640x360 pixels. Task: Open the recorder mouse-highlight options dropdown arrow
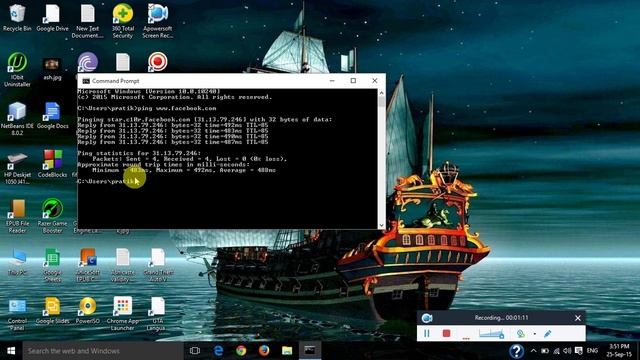point(534,334)
